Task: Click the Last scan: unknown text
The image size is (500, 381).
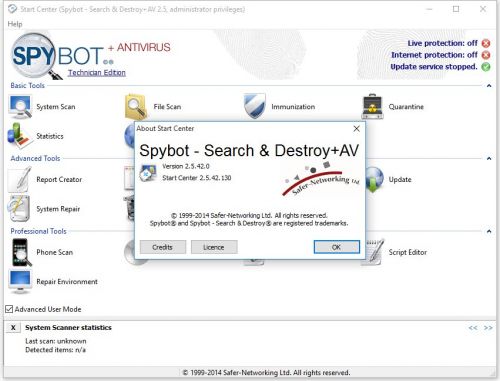Action: 56,341
